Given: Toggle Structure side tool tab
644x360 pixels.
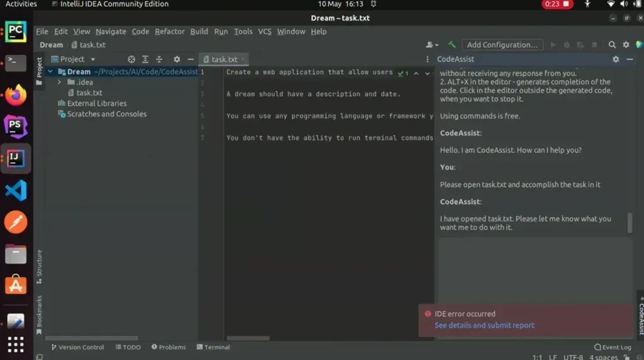Looking at the screenshot, I should click(x=39, y=267).
